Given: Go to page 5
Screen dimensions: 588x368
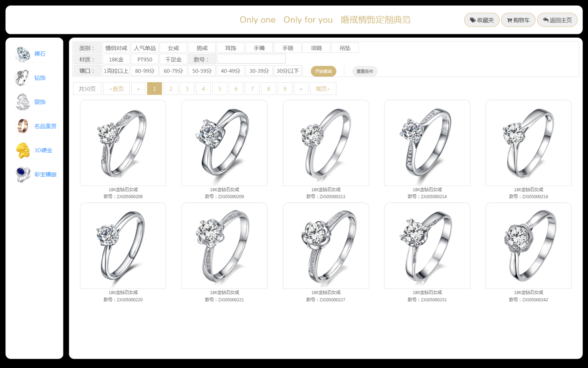Looking at the screenshot, I should pos(220,89).
